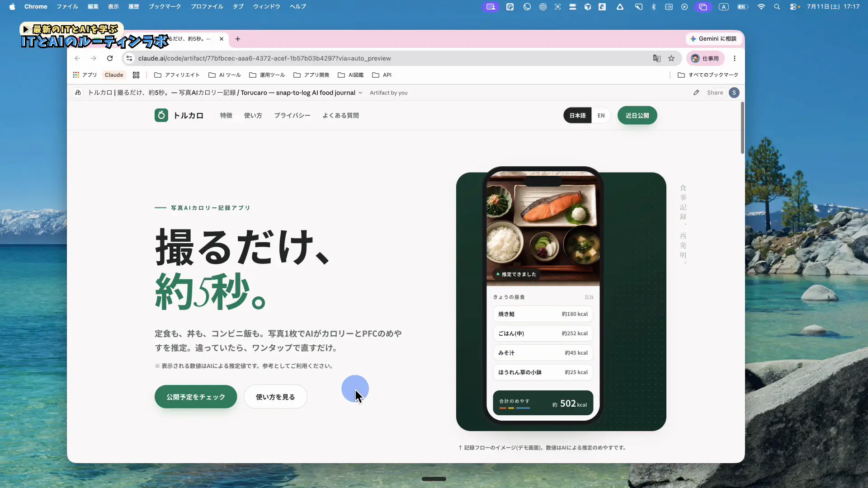Open the 履歴 menu
Image resolution: width=868 pixels, height=488 pixels.
coord(134,7)
